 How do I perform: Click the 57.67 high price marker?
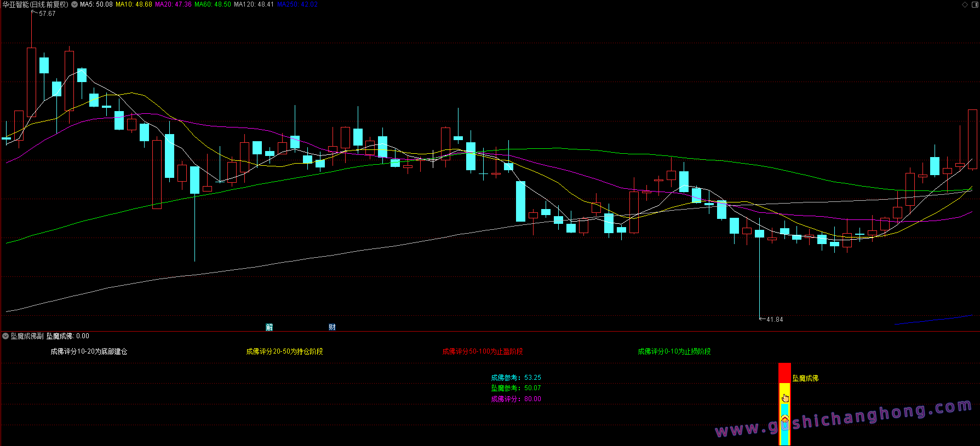pyautogui.click(x=47, y=14)
